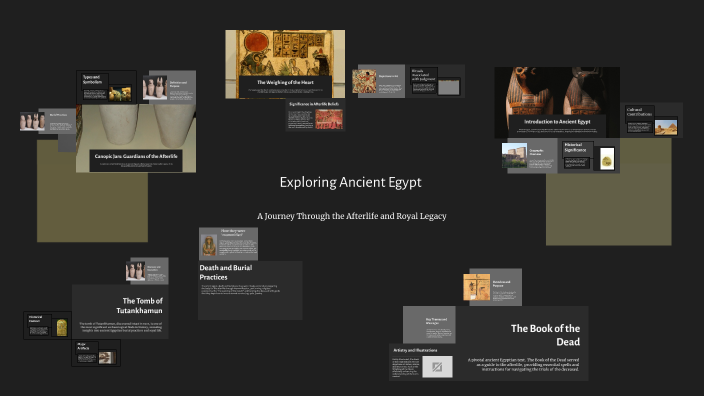704x396 pixels.
Task: Open 'Significance in Afterlife Beliefs' subtopic
Action: pos(315,115)
